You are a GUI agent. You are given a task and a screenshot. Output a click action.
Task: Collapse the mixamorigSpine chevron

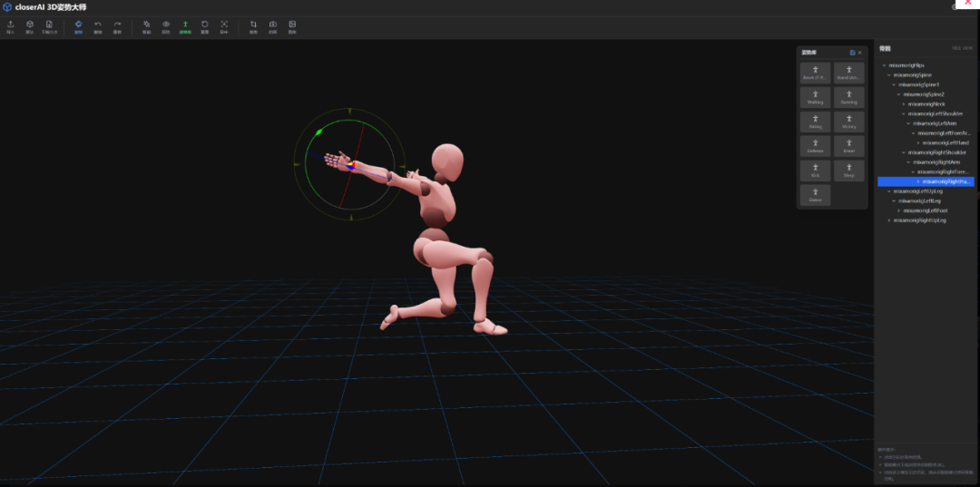coord(888,75)
